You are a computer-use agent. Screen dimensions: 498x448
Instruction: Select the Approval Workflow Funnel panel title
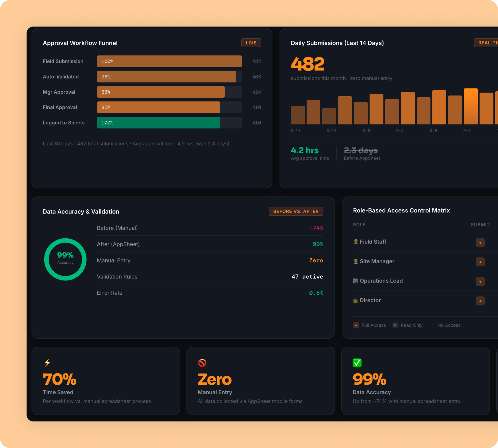80,43
